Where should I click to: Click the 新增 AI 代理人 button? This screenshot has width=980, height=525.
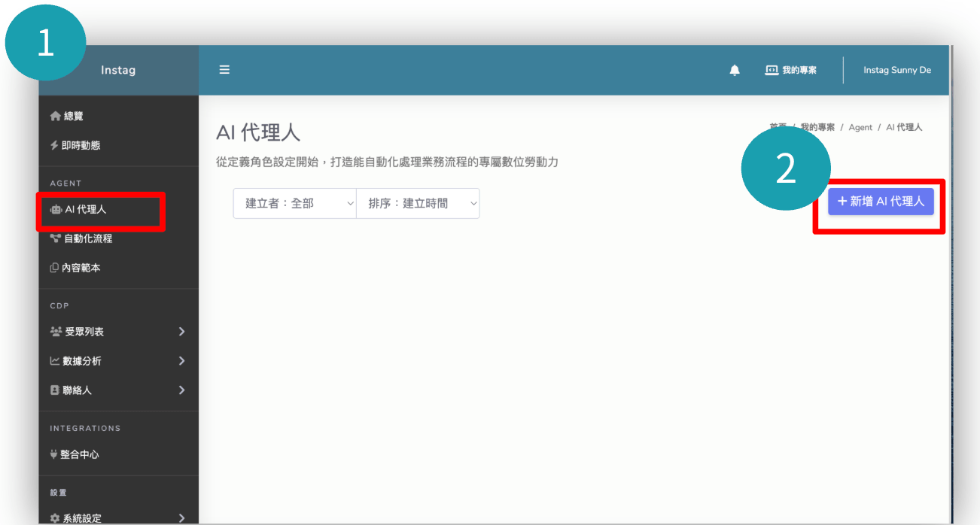tap(881, 202)
